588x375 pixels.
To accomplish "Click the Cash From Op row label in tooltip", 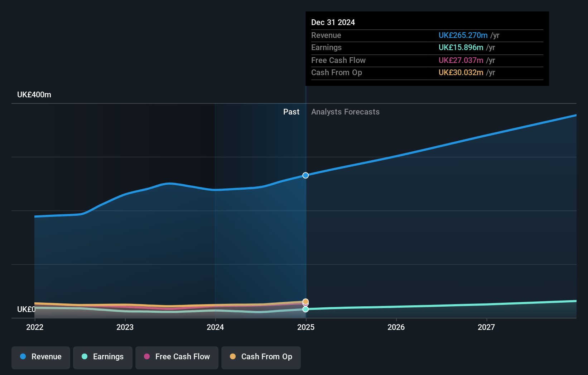I will coord(337,73).
